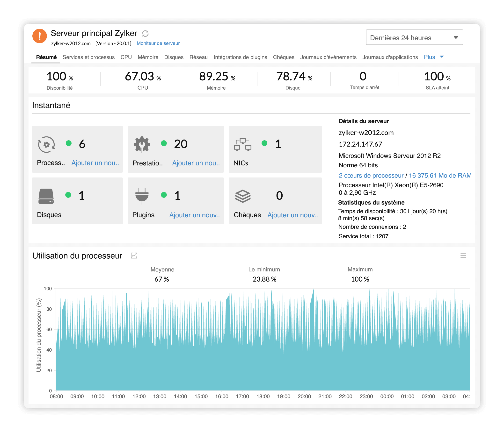Refresh the server view using the refresh icon
The image size is (504, 432).
pyautogui.click(x=146, y=33)
